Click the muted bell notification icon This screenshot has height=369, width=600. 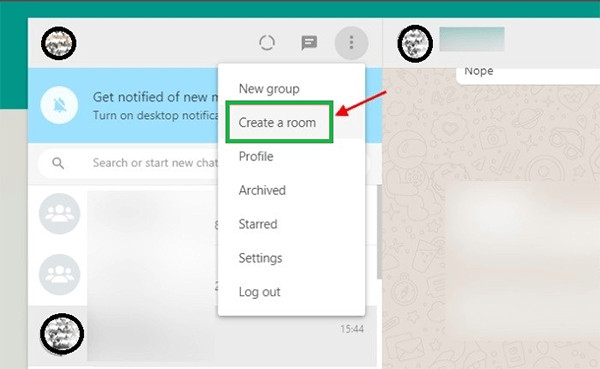point(59,105)
